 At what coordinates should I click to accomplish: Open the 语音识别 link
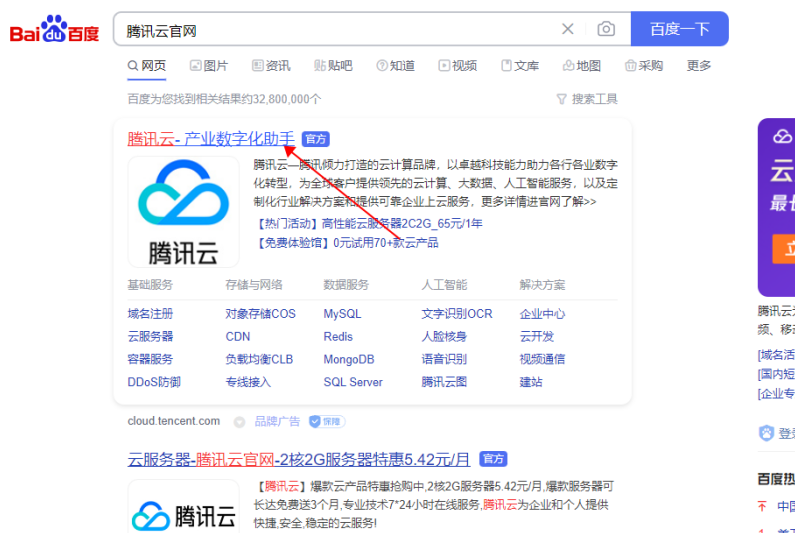coord(444,360)
